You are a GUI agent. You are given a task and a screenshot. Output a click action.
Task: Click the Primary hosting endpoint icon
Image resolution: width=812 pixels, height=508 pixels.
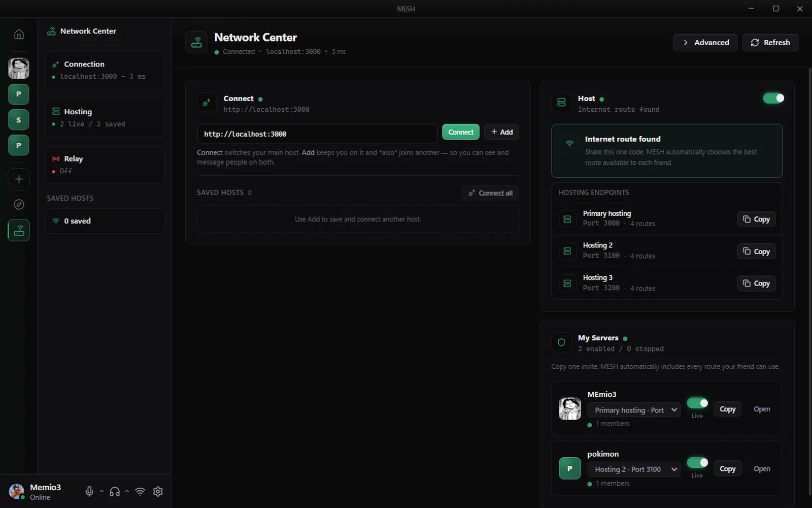[x=567, y=219]
